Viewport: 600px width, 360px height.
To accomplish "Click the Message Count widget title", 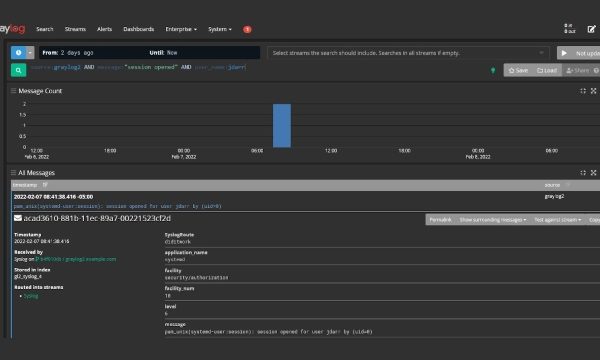I will point(40,91).
